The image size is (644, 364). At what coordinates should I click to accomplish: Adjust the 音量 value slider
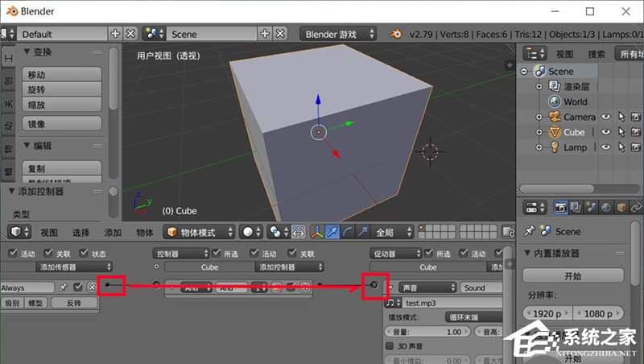click(x=427, y=331)
